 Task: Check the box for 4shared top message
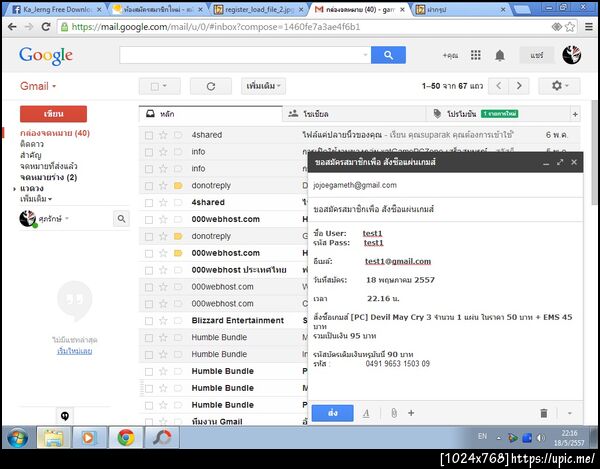[x=149, y=135]
